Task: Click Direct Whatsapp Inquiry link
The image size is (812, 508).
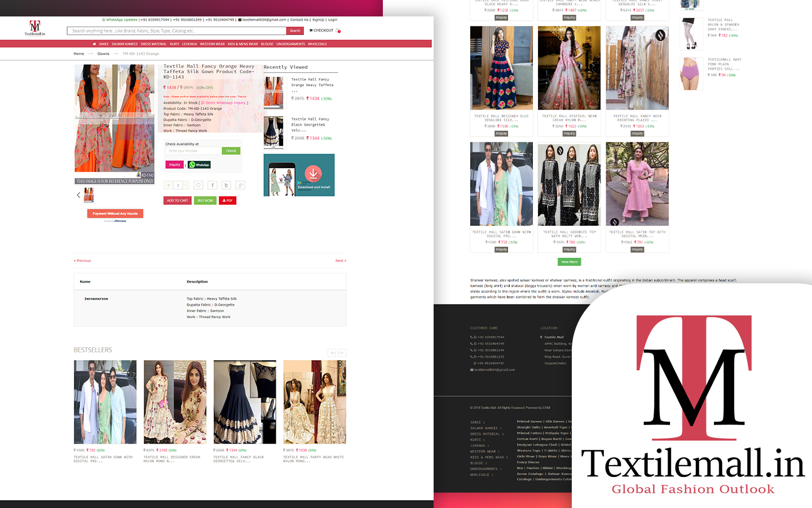Action: point(224,103)
